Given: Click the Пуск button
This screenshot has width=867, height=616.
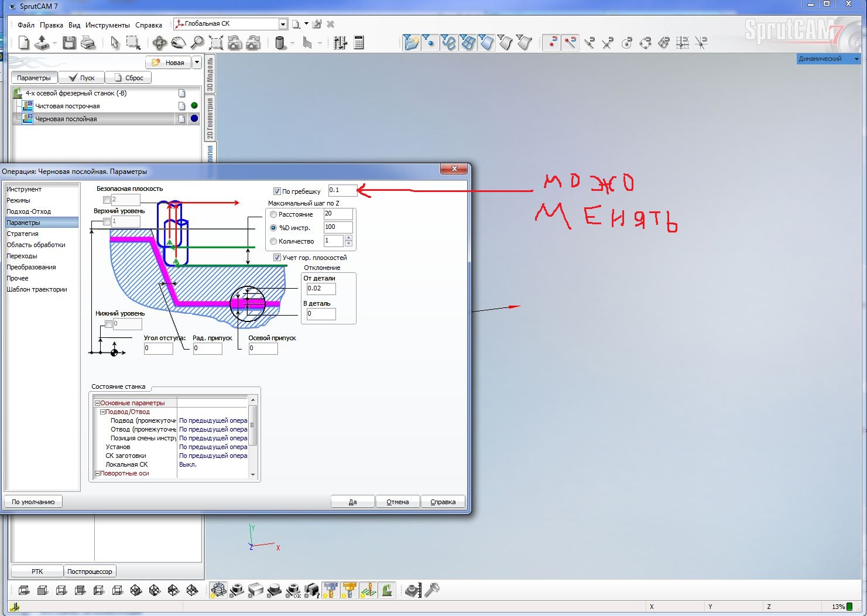Looking at the screenshot, I should tap(81, 78).
